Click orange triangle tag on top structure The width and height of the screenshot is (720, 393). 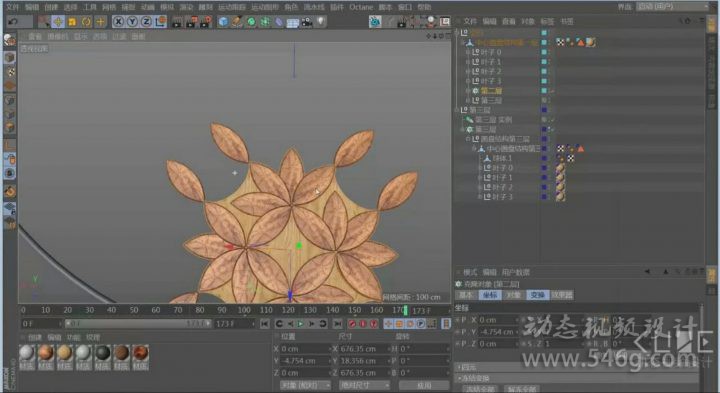coord(581,43)
